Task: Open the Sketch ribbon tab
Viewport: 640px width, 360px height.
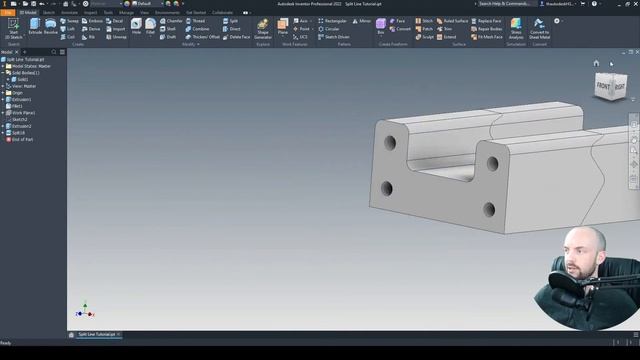Action: tap(49, 13)
